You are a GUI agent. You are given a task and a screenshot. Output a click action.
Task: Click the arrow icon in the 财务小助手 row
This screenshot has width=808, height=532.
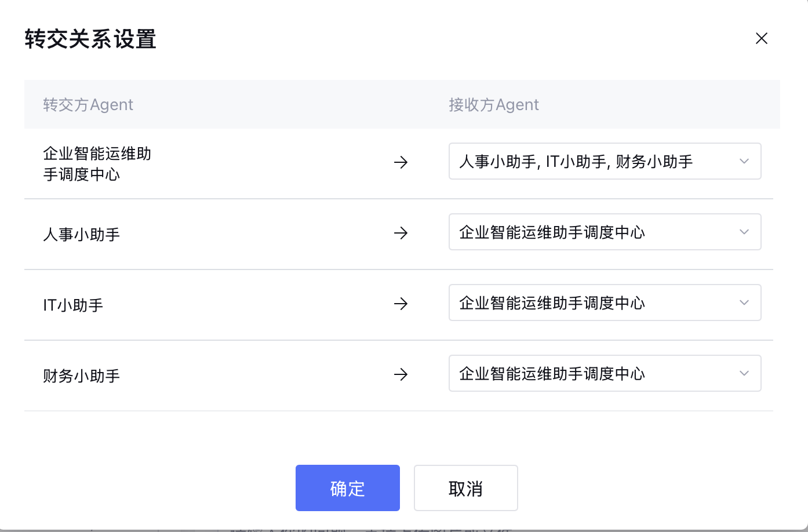tap(401, 375)
